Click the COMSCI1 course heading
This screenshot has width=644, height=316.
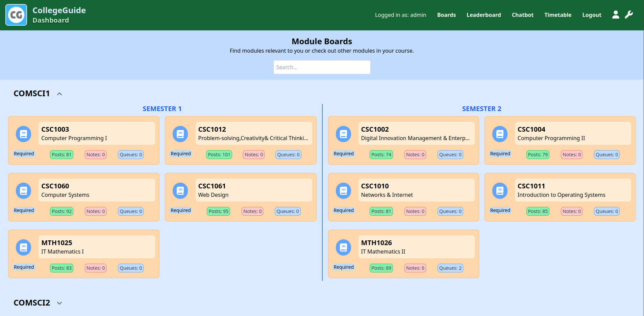point(31,94)
